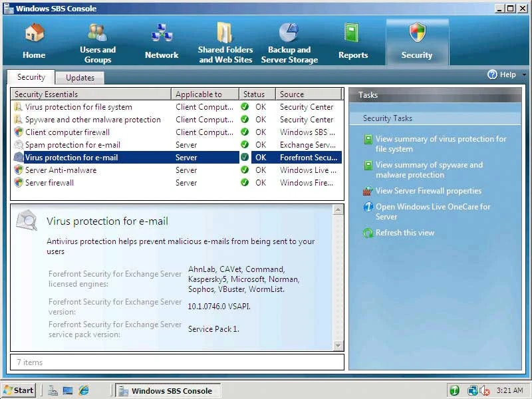Click the Security shield navigation icon
Screen dimensions: 532x399
click(x=417, y=32)
